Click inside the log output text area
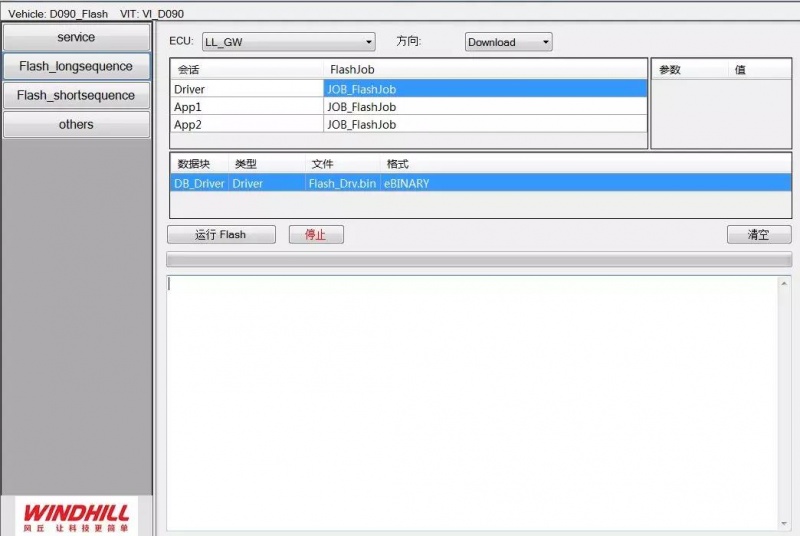The width and height of the screenshot is (800, 536). (472, 402)
